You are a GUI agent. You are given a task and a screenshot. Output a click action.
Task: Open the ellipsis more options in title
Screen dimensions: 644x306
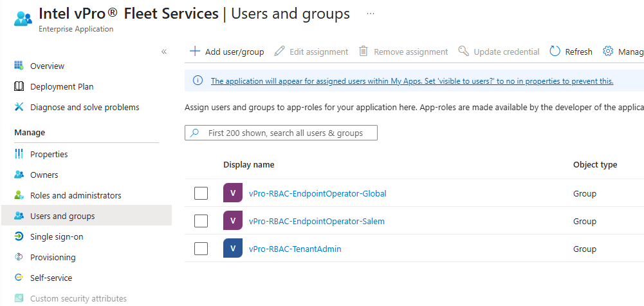(x=371, y=14)
